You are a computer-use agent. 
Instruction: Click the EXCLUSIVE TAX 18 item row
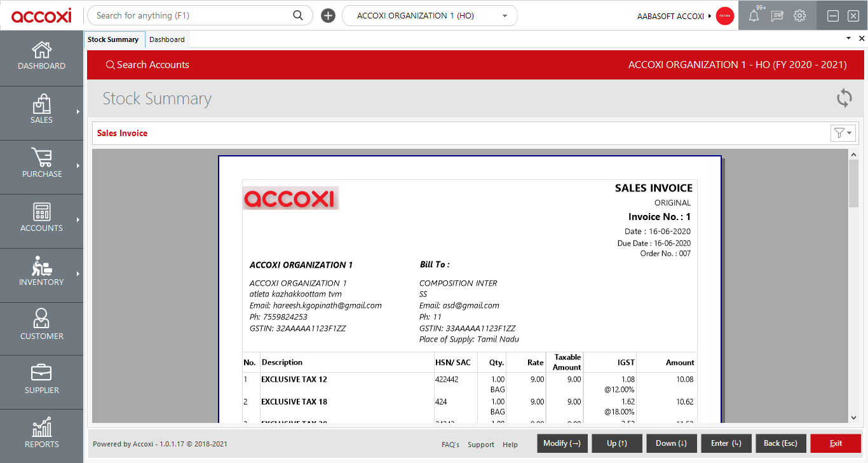[x=470, y=406]
